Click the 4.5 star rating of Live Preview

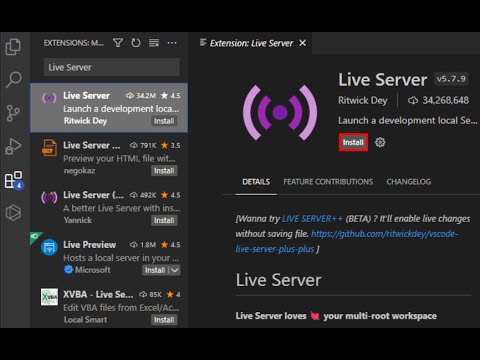171,245
